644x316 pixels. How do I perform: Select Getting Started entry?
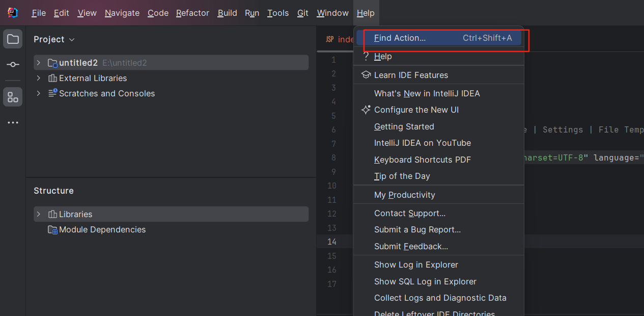point(439,126)
